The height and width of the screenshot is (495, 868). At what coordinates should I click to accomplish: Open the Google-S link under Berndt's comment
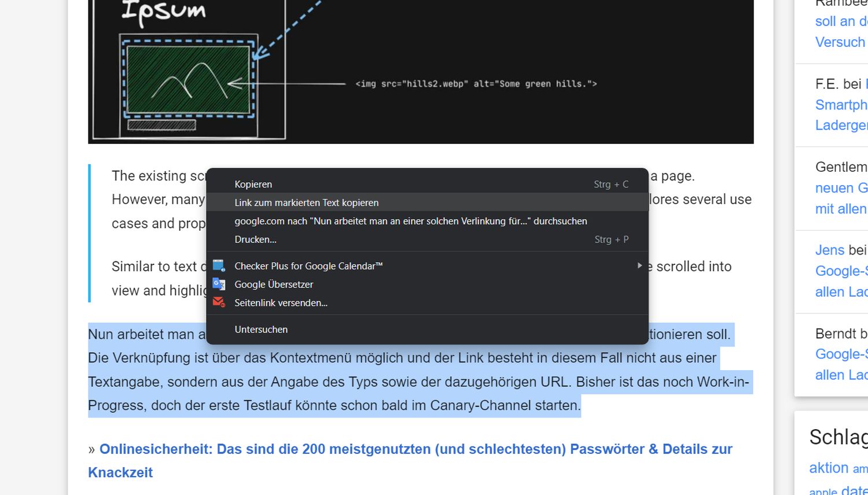click(841, 354)
